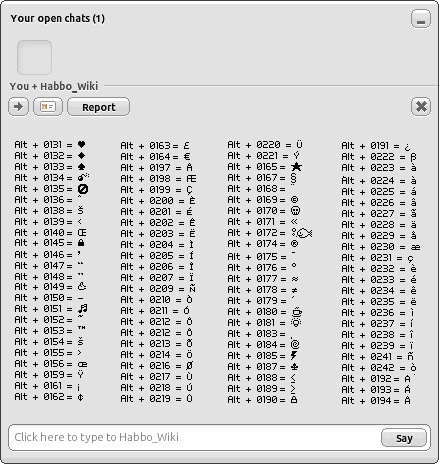The image size is (439, 464).
Task: Send the message with the Say button
Action: coord(404,438)
